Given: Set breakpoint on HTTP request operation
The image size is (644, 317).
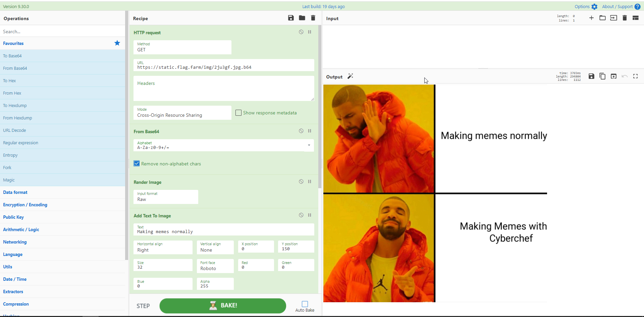Looking at the screenshot, I should tap(310, 32).
